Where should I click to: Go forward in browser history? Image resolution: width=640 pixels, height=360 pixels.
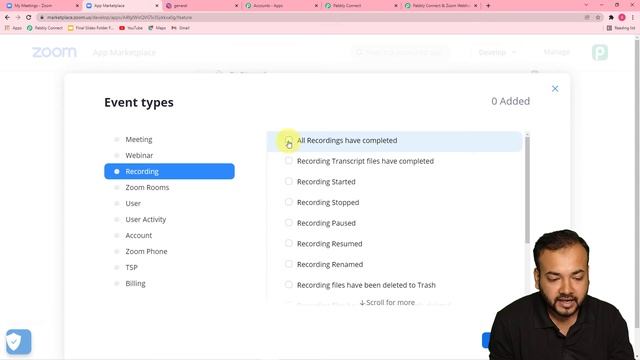pos(18,18)
